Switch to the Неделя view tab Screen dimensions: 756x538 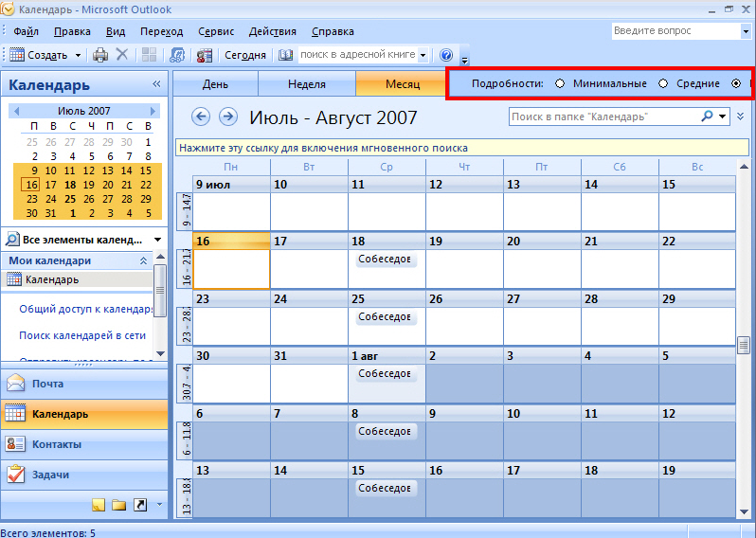[x=307, y=84]
